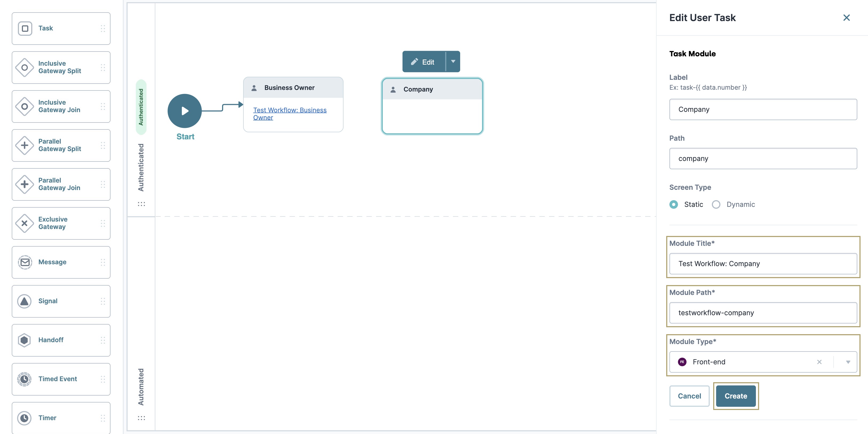
Task: Click the pencil icon on Edit button
Action: click(x=415, y=62)
